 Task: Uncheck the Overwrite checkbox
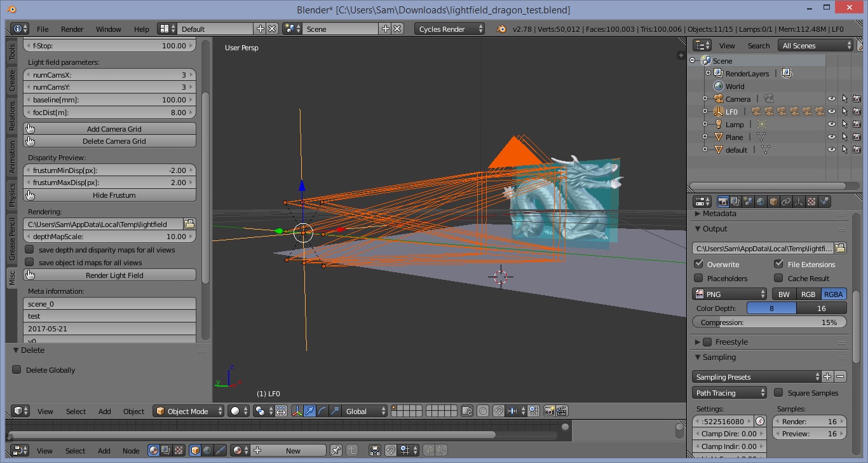(x=698, y=264)
